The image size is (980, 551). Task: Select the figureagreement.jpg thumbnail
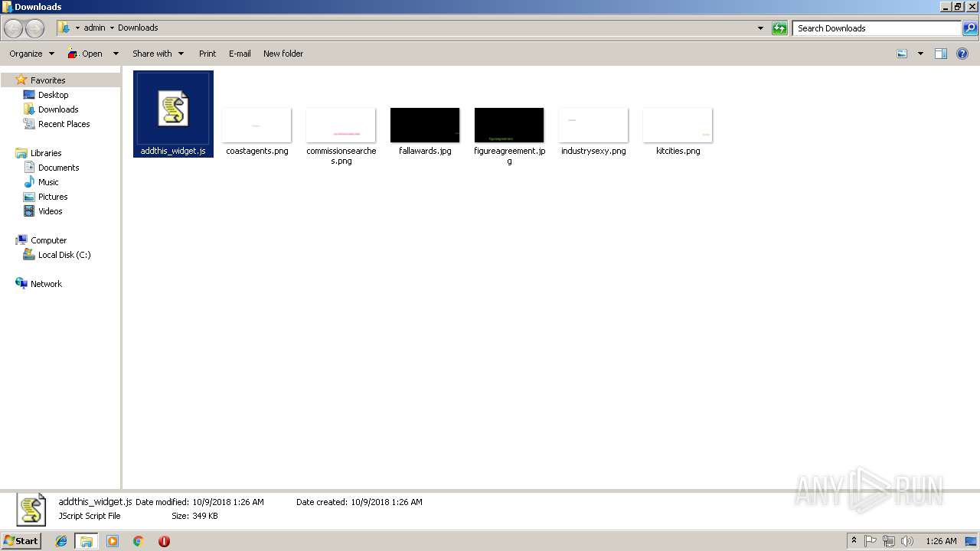tap(509, 125)
